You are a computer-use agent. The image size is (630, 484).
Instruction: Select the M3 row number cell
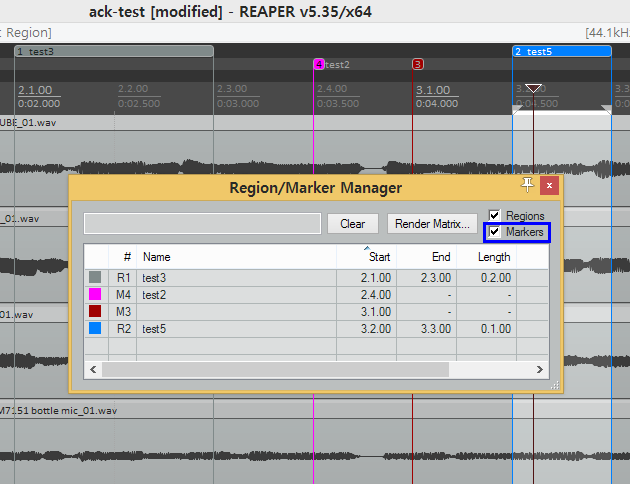pos(123,312)
